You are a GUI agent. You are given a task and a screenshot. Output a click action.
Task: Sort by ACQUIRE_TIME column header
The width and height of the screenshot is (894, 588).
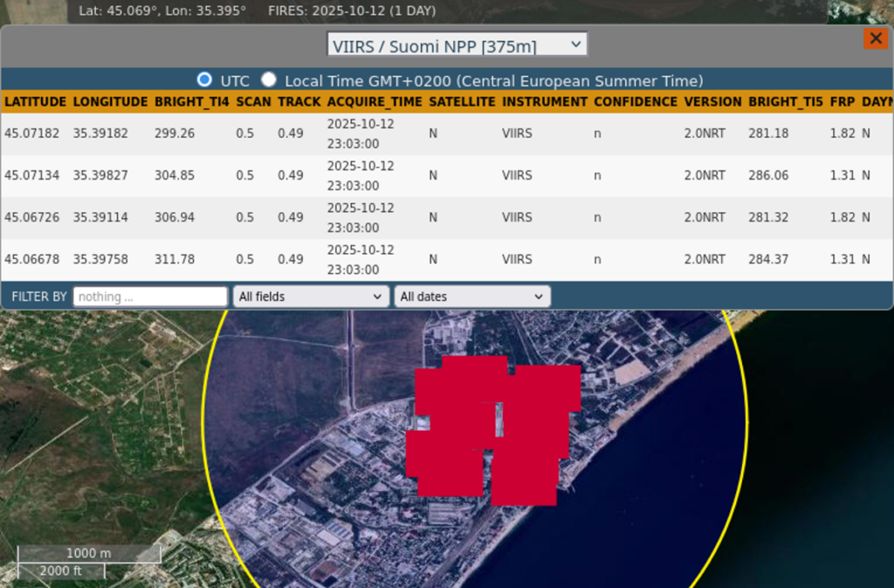pos(375,102)
